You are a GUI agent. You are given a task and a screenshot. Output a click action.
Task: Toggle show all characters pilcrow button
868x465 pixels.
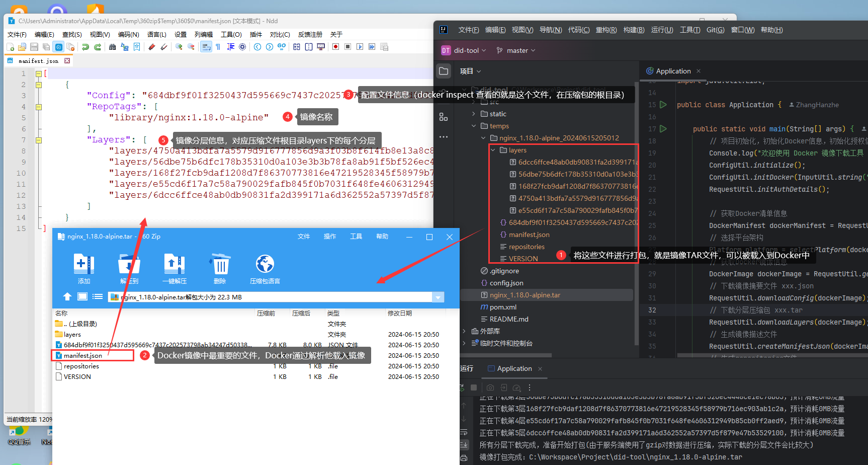click(x=218, y=47)
